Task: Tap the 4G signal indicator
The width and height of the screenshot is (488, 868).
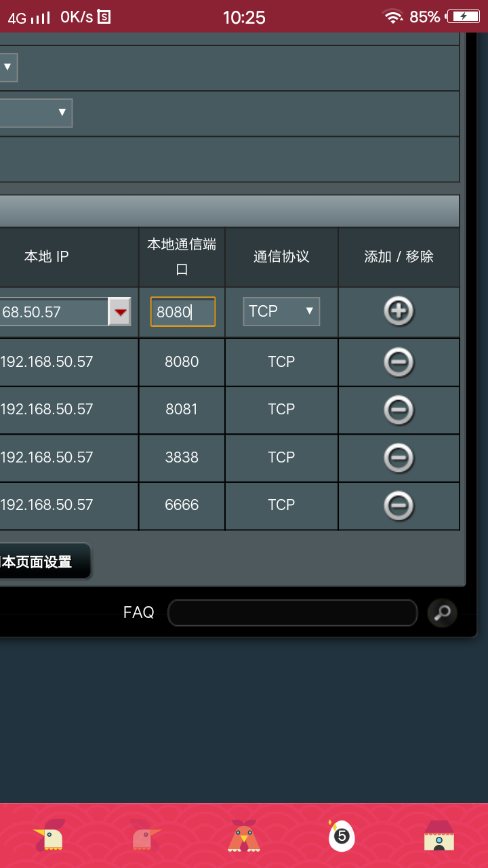Action: tap(28, 18)
